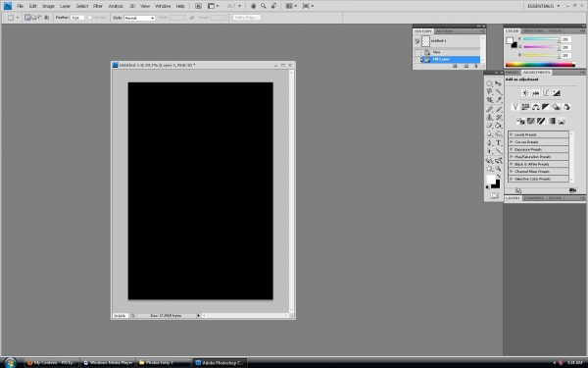Toggle the Anti-alias checkbox
The image size is (588, 368).
tap(89, 18)
